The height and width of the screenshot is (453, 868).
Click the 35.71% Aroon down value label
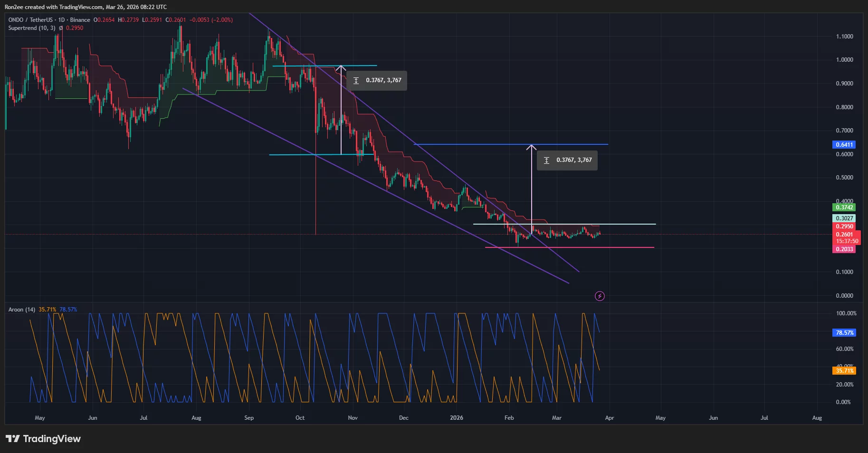point(844,371)
